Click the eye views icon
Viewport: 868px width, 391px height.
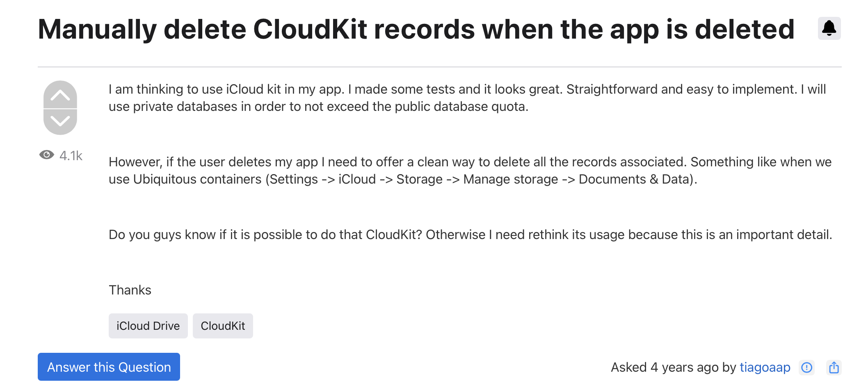47,155
